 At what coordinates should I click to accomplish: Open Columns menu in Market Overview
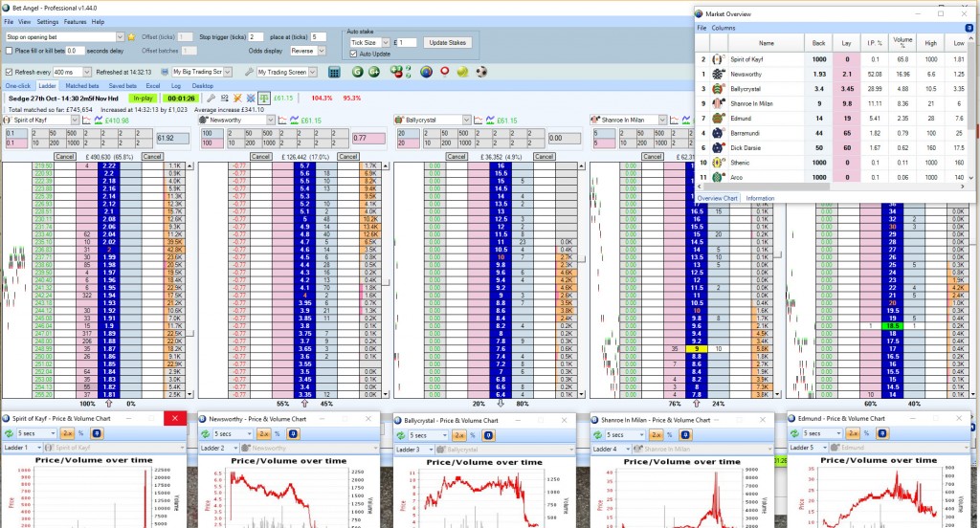[x=724, y=28]
